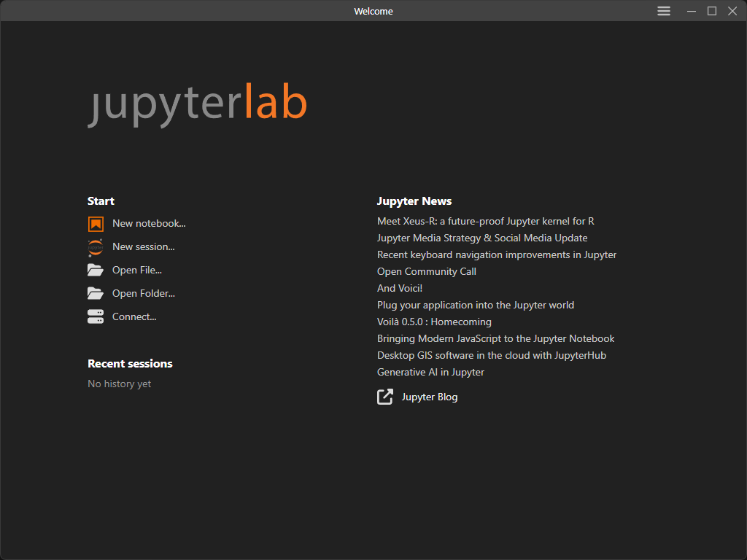Click the Open File folder icon
This screenshot has width=747, height=560.
96,271
